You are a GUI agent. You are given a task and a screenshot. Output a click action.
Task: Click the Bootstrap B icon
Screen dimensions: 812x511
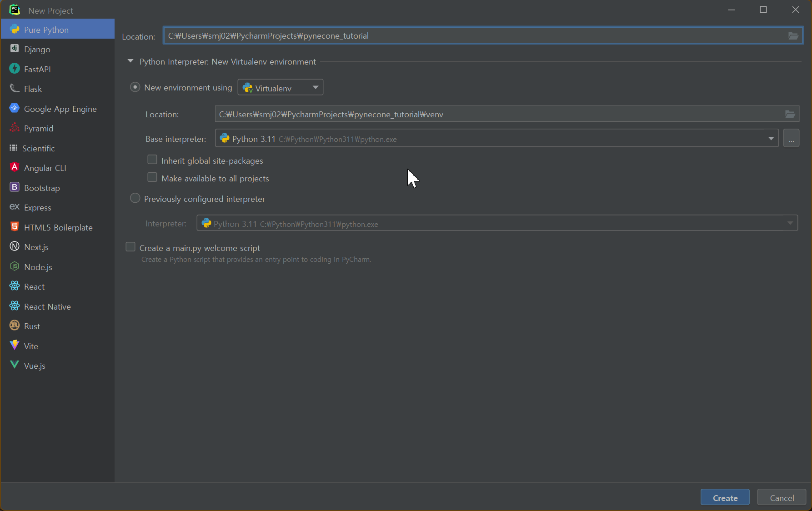click(15, 187)
